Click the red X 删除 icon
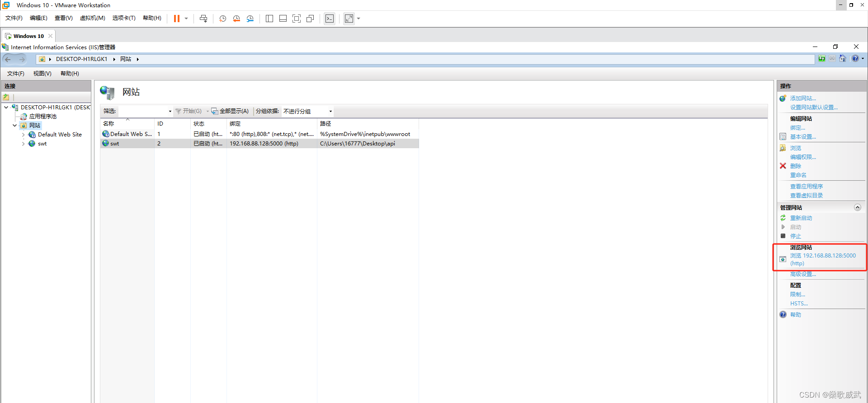The height and width of the screenshot is (403, 868). click(x=783, y=166)
